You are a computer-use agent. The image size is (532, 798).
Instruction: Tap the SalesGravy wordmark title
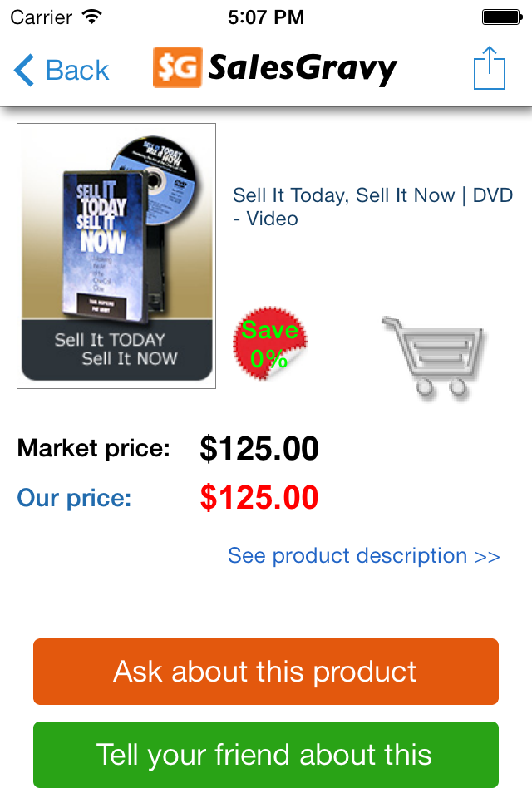point(303,69)
